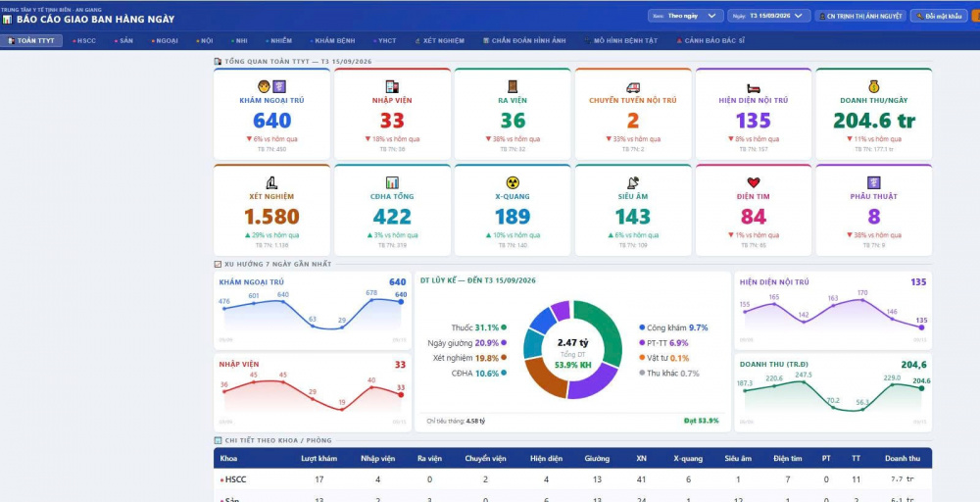Click the PT-TT 6.9% legend entry
980x502 pixels.
coord(663,342)
